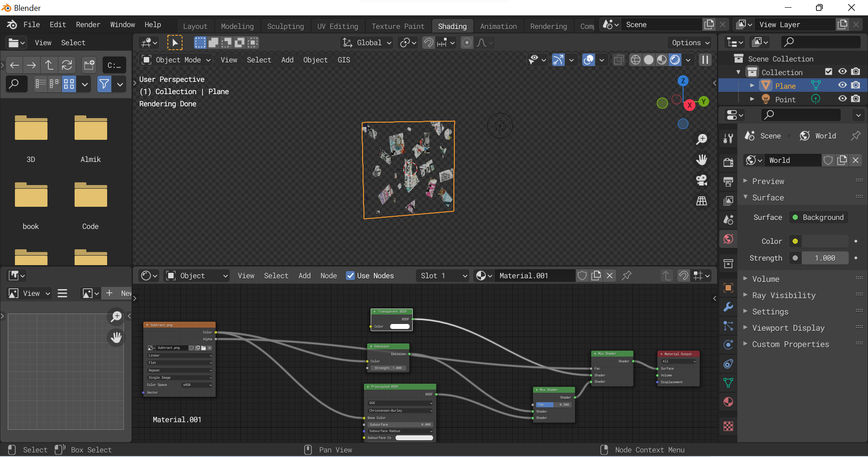Create new world datablock copy button
Viewport: 868px width, 457px height.
[842, 160]
